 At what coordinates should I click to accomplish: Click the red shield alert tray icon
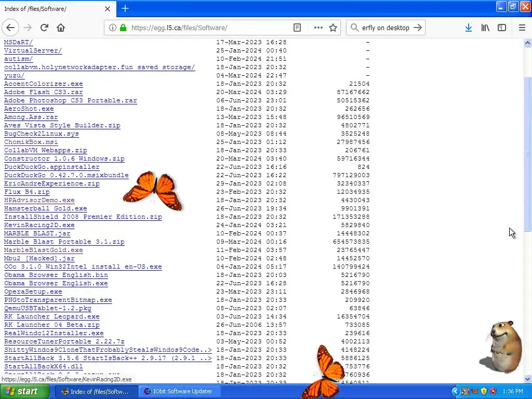coord(494,392)
